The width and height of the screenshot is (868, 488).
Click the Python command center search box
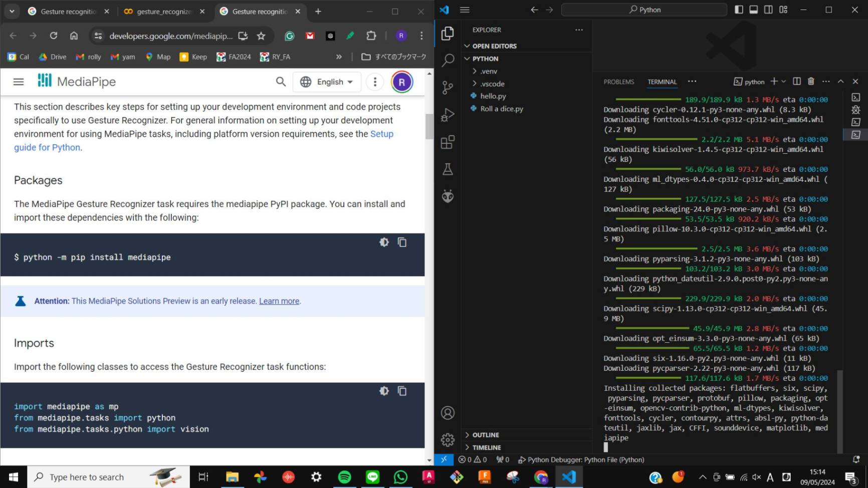[644, 10]
